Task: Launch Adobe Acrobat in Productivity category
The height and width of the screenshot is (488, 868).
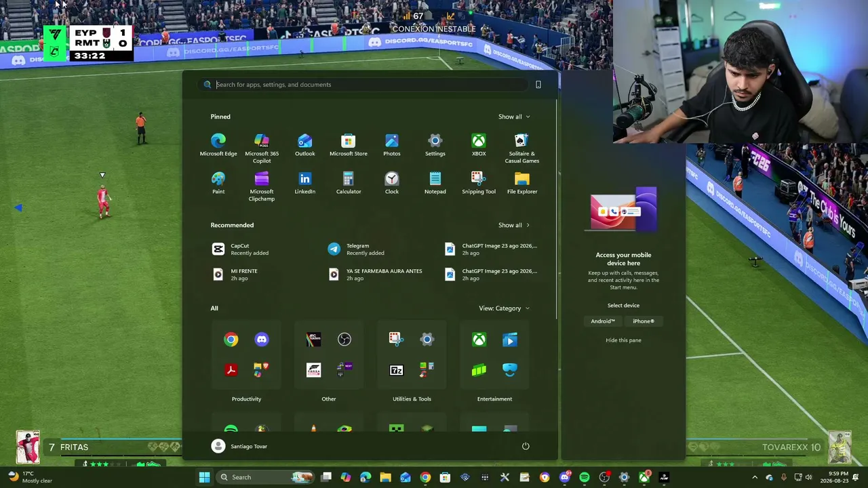Action: pos(231,370)
